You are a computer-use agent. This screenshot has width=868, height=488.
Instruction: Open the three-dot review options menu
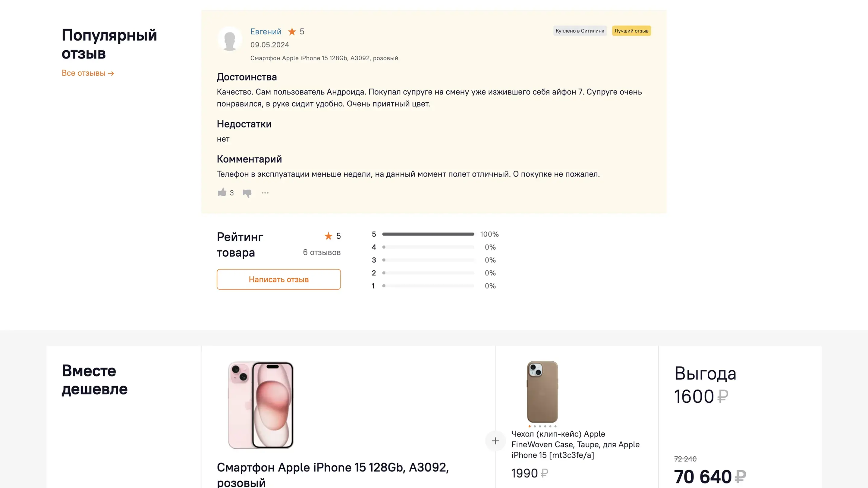(265, 193)
